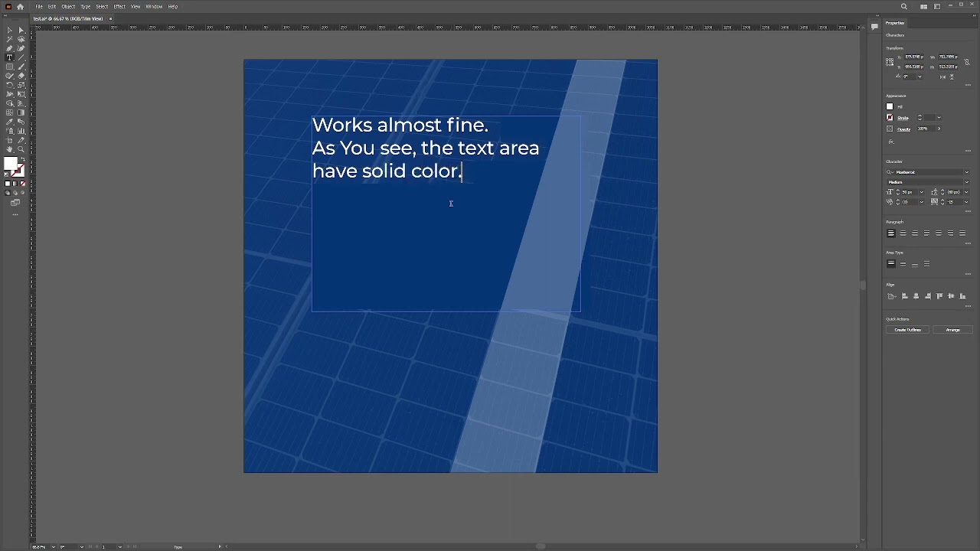Viewport: 980px width, 551px height.
Task: Click Create Outlines quick action
Action: tap(908, 330)
